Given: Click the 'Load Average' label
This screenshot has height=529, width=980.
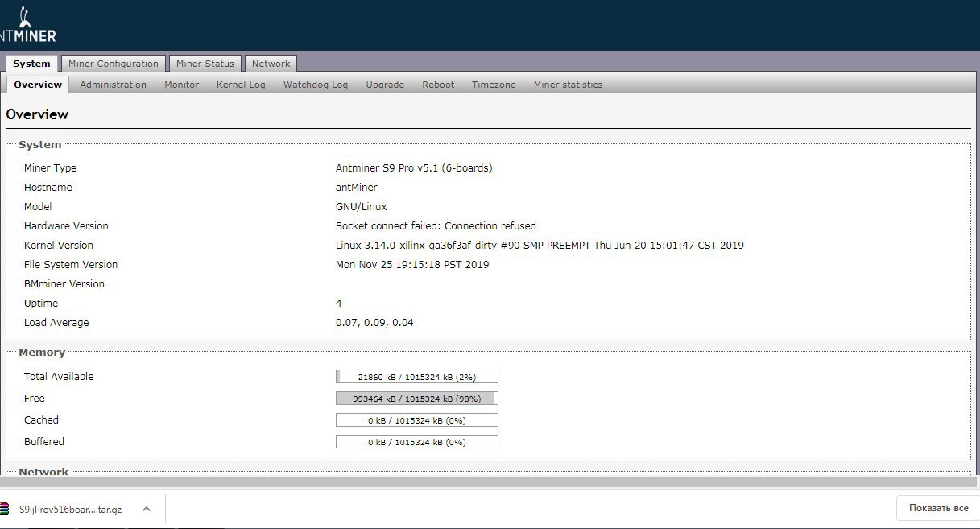Looking at the screenshot, I should pos(56,323).
